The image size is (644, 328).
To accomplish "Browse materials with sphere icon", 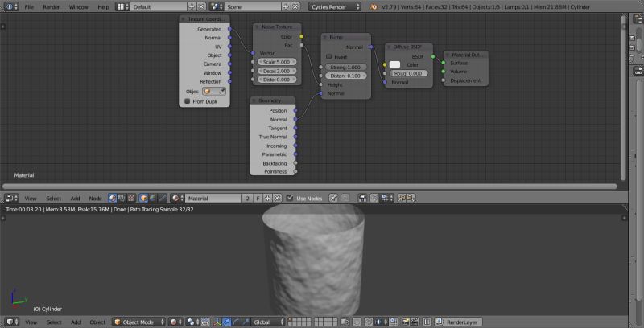I will click(177, 198).
